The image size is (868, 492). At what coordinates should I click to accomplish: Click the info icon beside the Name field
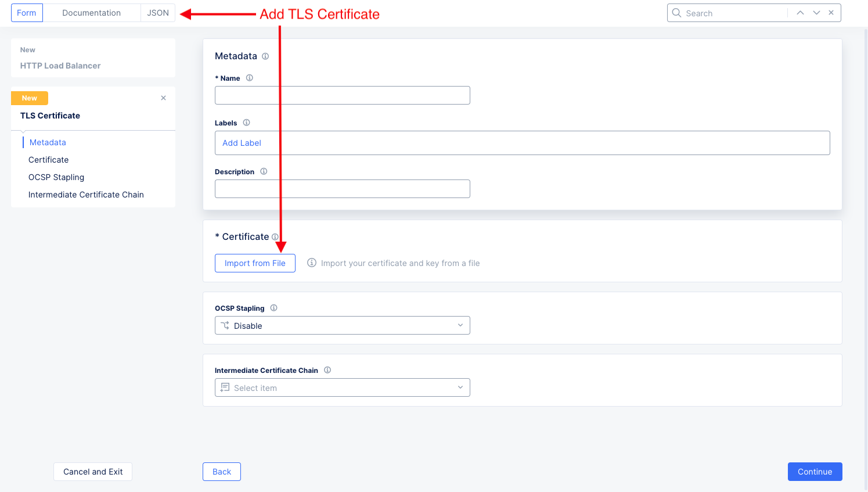[x=250, y=77]
